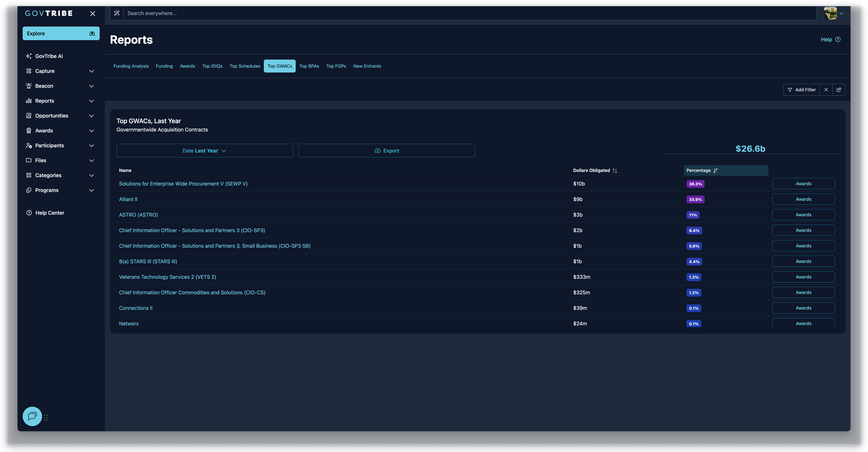Expand the Opportunities menu chevron

tap(91, 116)
